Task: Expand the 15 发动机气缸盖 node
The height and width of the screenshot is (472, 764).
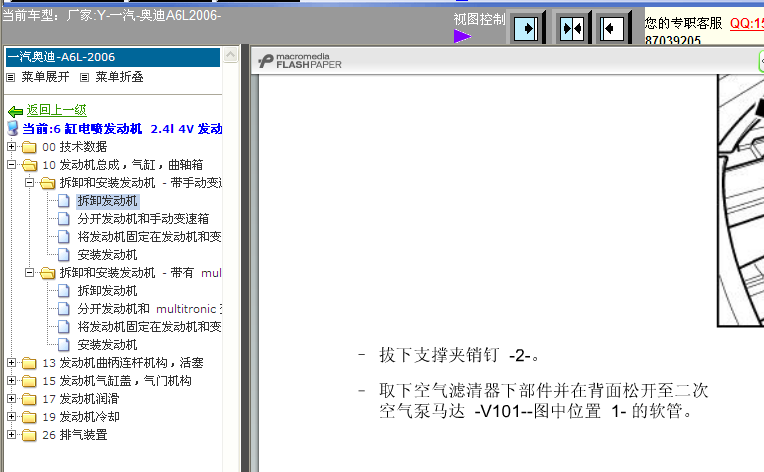Action: (x=11, y=380)
